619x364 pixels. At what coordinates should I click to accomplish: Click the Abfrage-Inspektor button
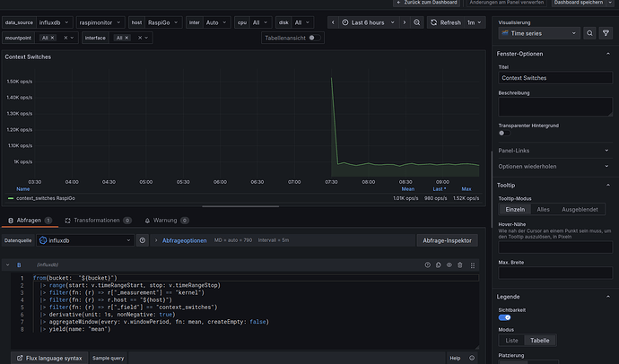(448, 240)
